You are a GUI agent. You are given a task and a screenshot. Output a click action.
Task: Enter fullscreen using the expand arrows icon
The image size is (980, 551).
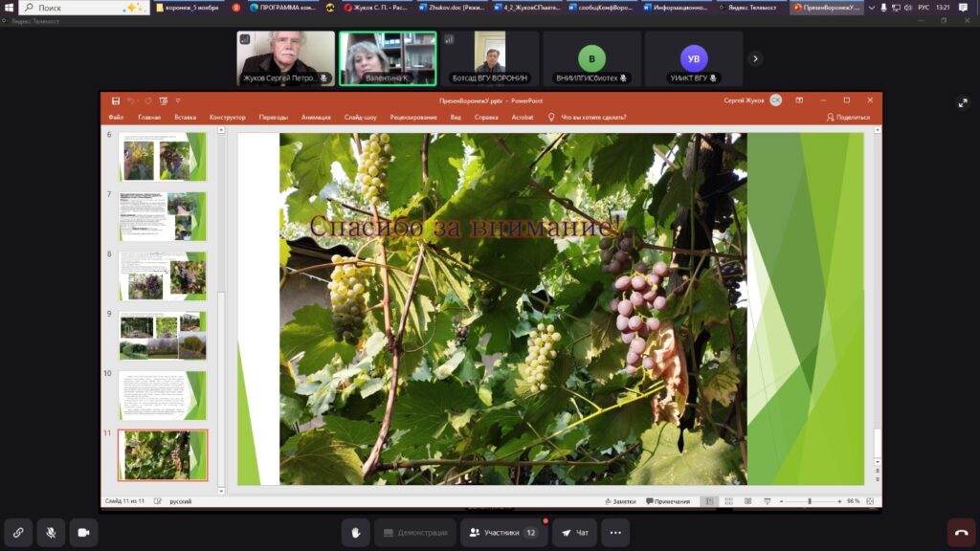[963, 102]
